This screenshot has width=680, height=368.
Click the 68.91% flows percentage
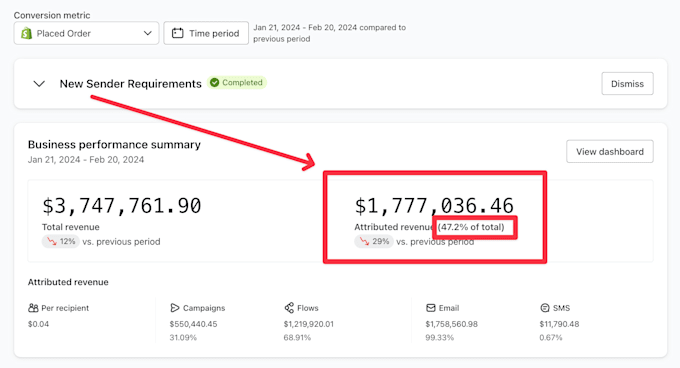tap(297, 338)
